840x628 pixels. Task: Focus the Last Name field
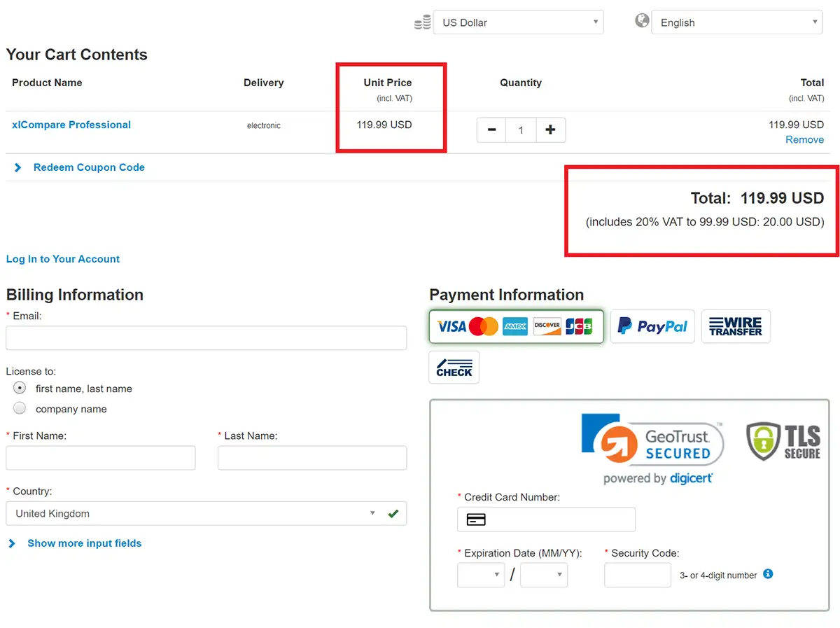pyautogui.click(x=312, y=458)
